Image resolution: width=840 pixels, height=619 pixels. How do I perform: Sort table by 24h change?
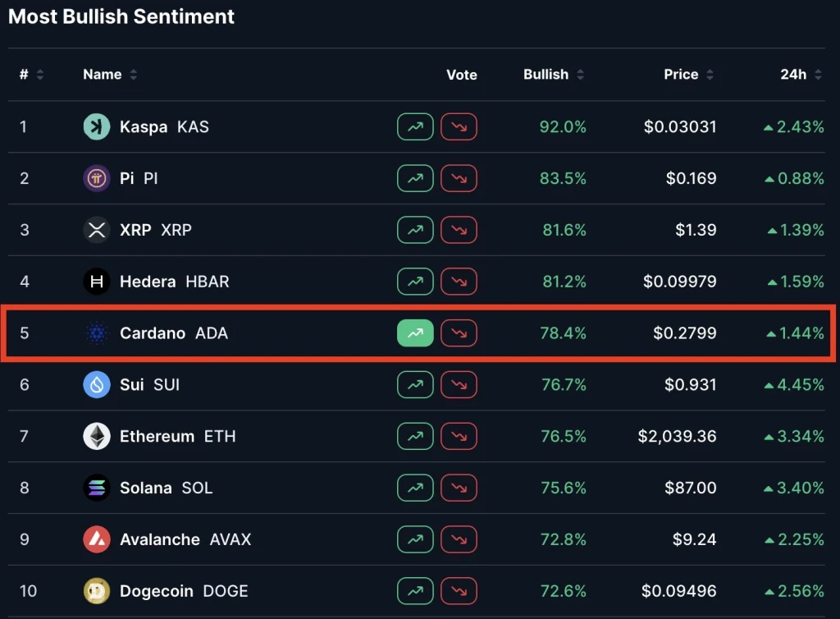click(x=801, y=75)
